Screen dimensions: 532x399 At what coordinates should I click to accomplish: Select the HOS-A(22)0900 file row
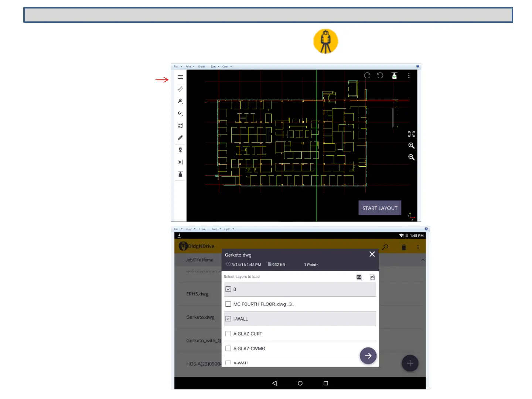(204, 364)
